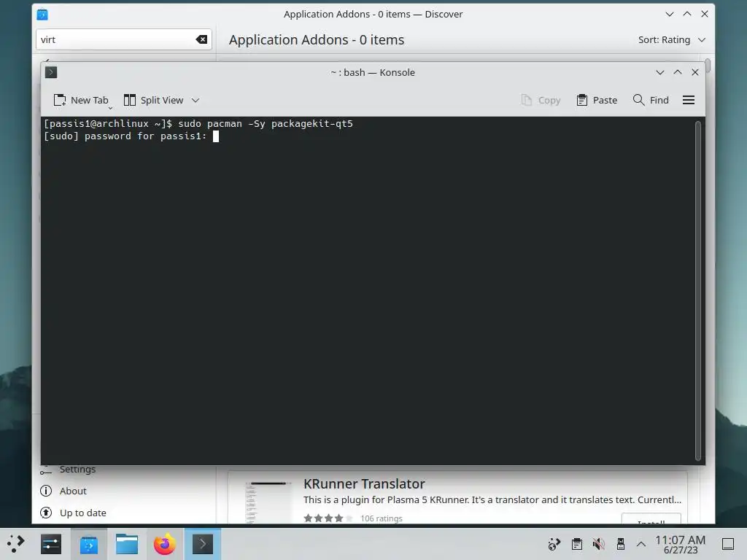Open Find in the Konsole toolbar
The image size is (747, 560).
pyautogui.click(x=651, y=100)
